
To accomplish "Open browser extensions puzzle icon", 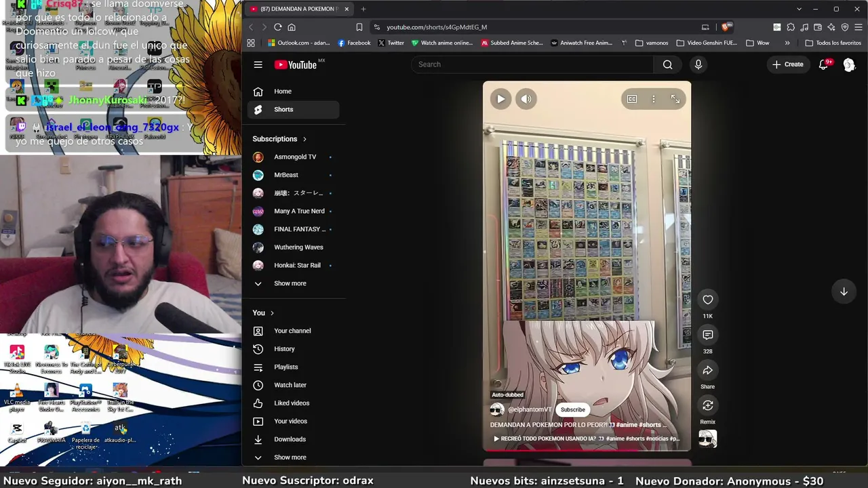I will (791, 27).
